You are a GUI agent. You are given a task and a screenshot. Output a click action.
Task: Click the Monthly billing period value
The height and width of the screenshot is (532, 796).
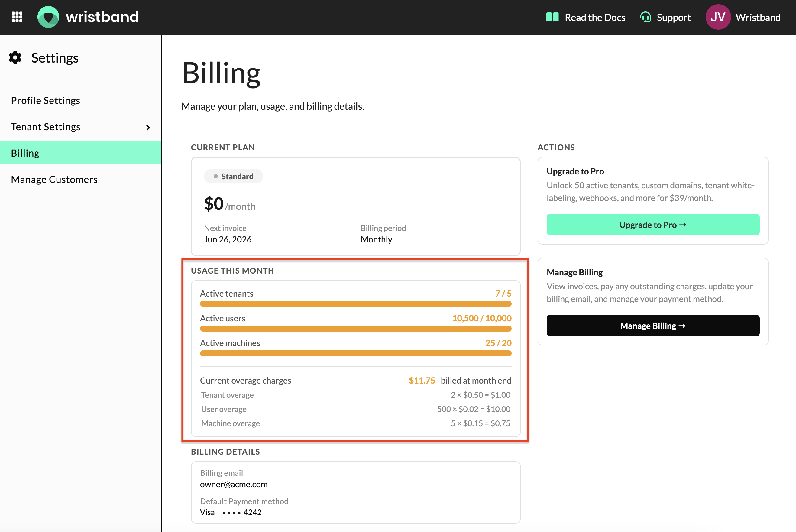(x=376, y=239)
